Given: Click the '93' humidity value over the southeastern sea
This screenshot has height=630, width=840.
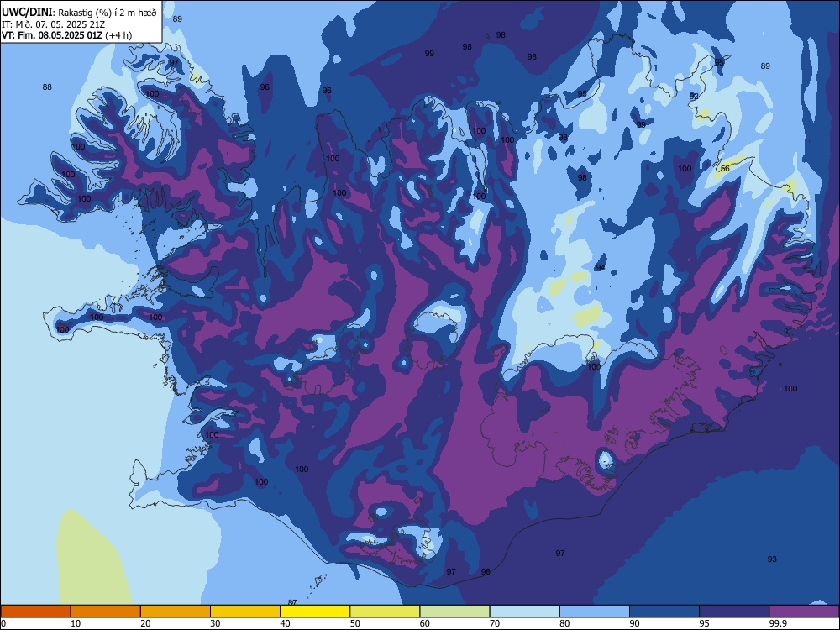Looking at the screenshot, I should pyautogui.click(x=771, y=559).
